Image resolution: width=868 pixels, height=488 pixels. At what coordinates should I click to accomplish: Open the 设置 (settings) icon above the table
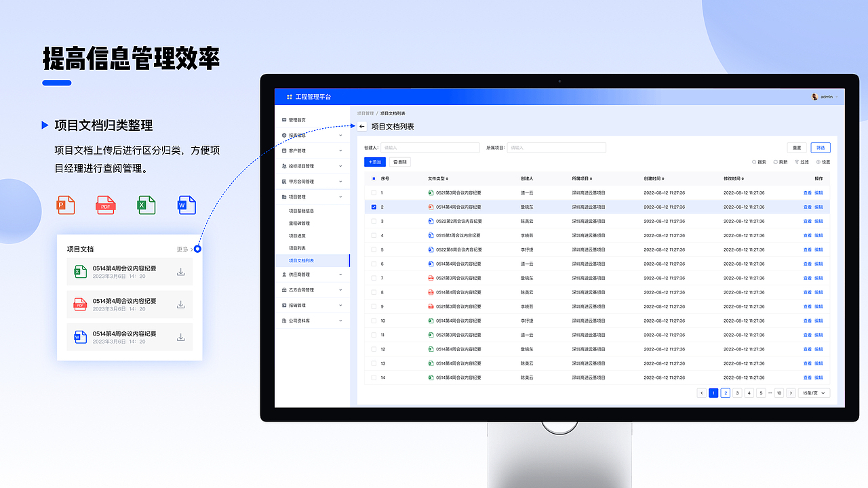(818, 161)
